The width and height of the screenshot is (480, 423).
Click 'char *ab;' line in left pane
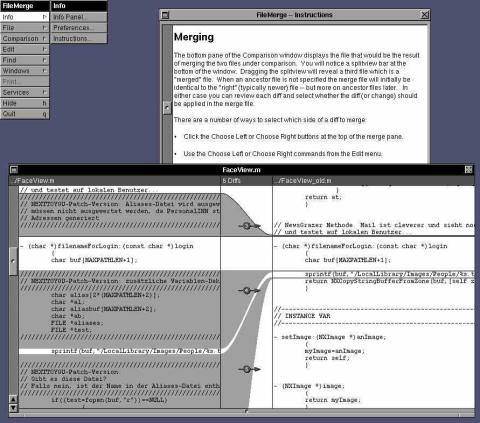coord(68,316)
